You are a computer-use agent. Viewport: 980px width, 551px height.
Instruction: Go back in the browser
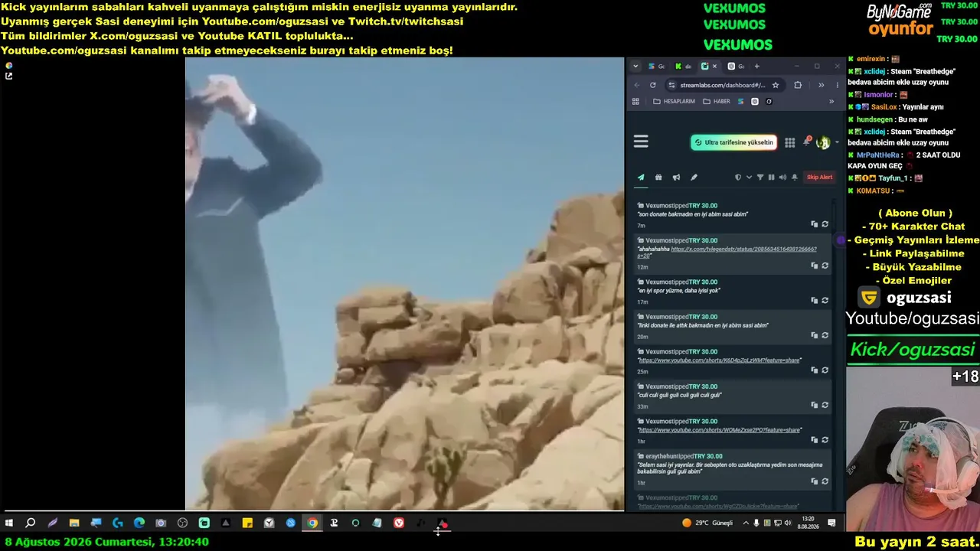pos(636,85)
